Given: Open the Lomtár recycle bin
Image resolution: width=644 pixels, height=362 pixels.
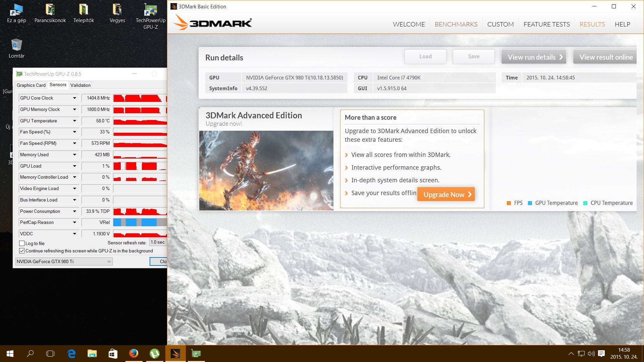Looking at the screenshot, I should (x=16, y=49).
